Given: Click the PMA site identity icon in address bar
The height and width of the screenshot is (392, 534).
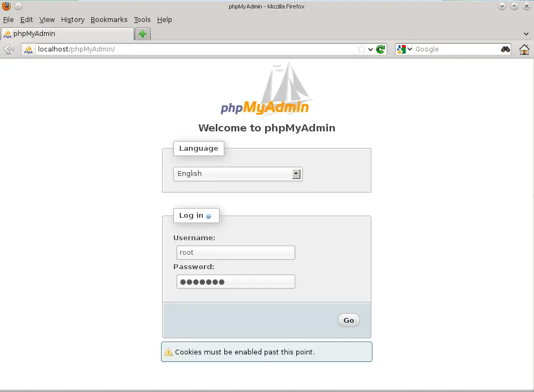Looking at the screenshot, I should coord(28,49).
